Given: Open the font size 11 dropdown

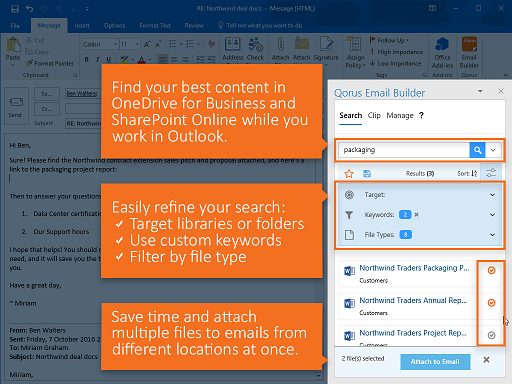Looking at the screenshot, I should pos(137,44).
